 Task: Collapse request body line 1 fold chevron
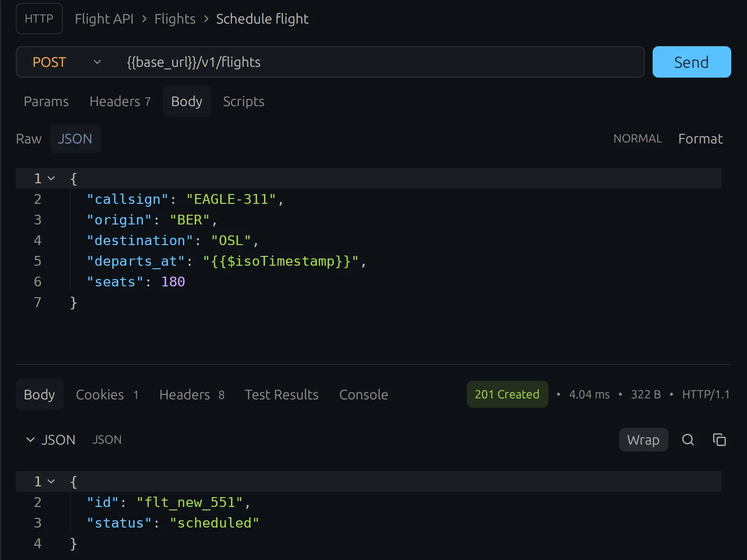point(51,178)
